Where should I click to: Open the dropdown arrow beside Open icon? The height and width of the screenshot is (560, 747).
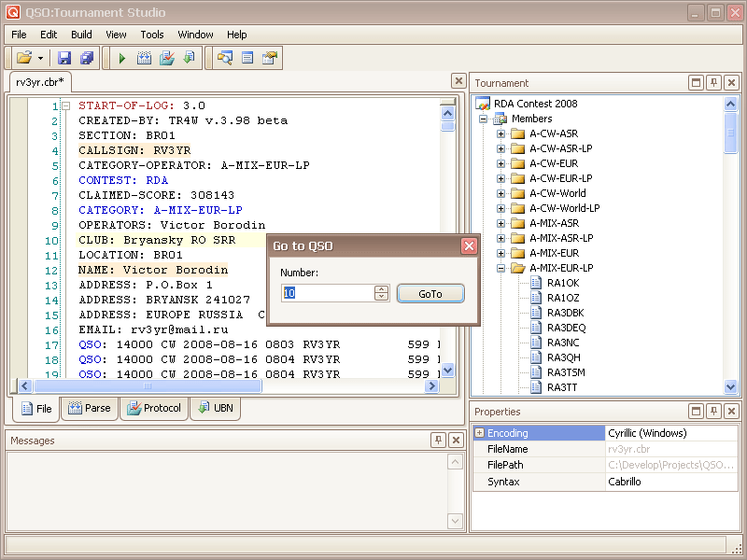[x=40, y=58]
